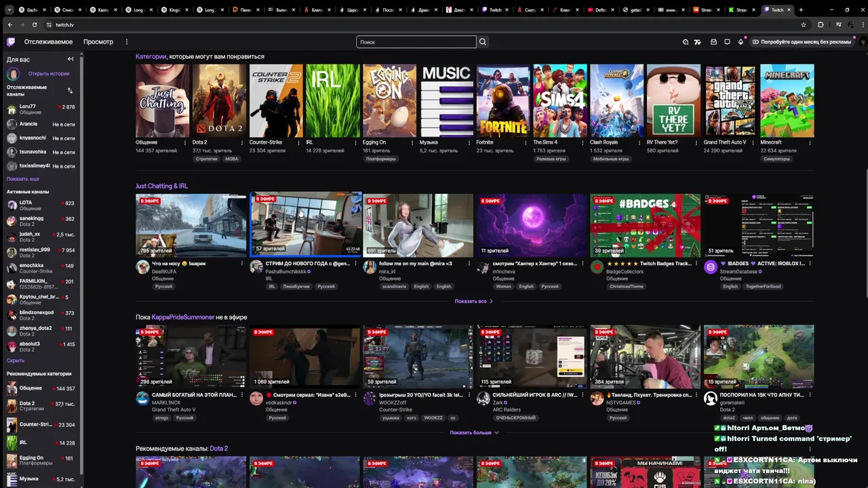Click the Симуляторы tag under Minecraft

coord(776,159)
